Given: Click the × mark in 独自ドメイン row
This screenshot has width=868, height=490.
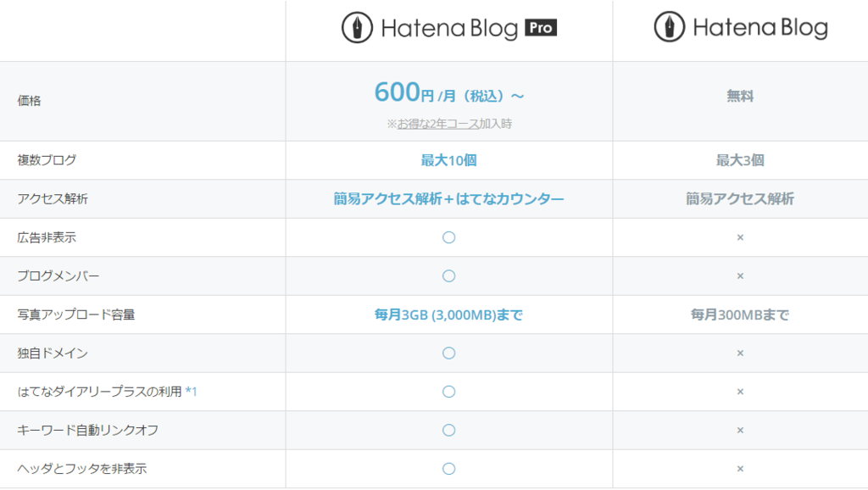Looking at the screenshot, I should coord(740,354).
